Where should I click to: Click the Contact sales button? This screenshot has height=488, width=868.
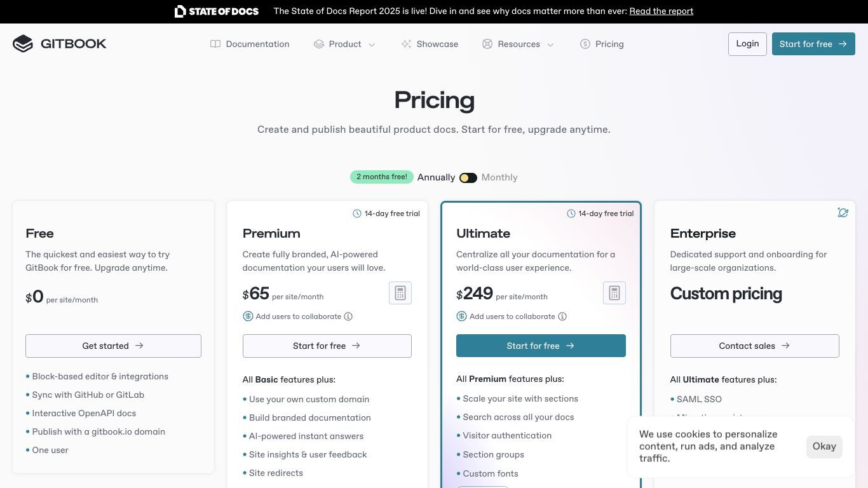click(754, 346)
